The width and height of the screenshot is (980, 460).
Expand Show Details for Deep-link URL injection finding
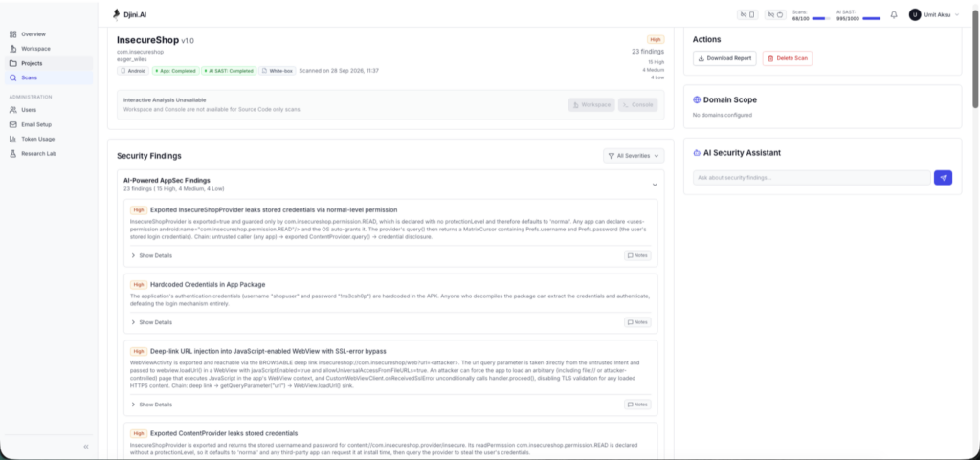[x=152, y=405]
